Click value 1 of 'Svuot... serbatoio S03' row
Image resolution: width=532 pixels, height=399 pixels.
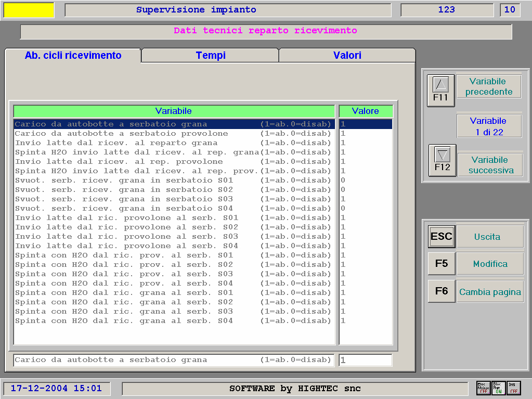click(343, 199)
